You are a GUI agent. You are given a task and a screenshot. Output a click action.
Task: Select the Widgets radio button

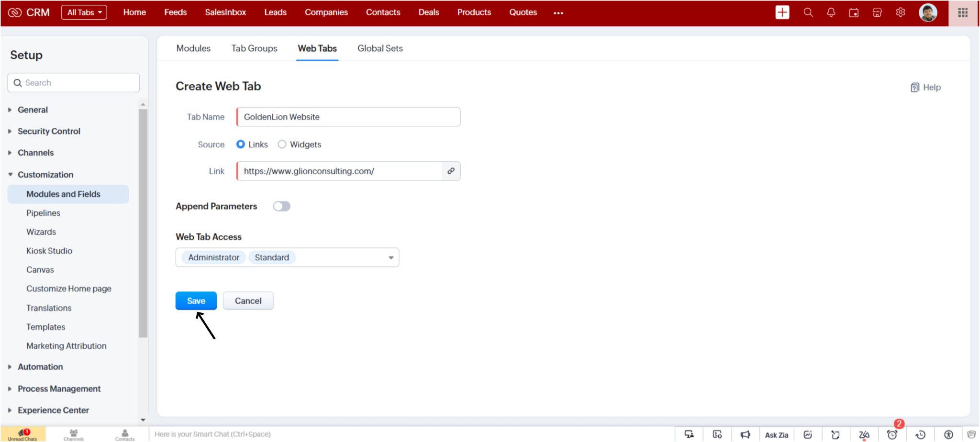pos(282,144)
